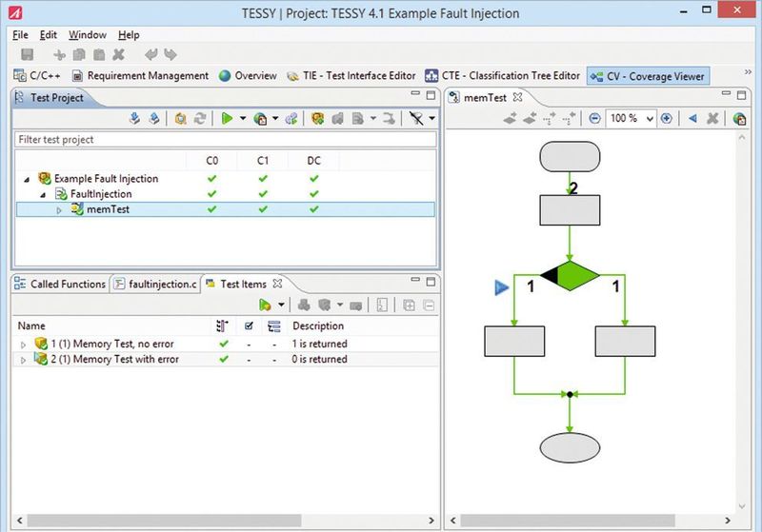Viewport: 762px width, 532px height.
Task: Open dropdown arrow next to report globe icon
Action: pos(275,118)
